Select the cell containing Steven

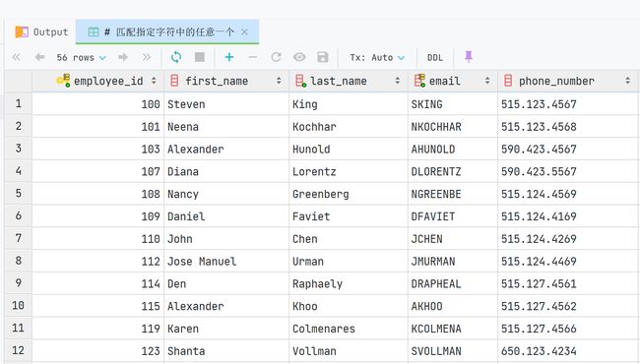click(226, 104)
